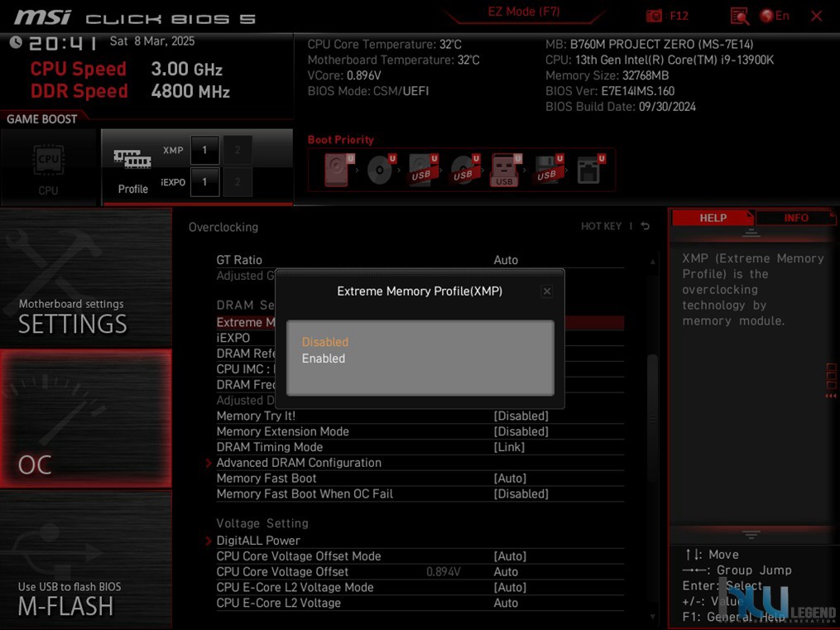Select the optical disc boot device icon
The image size is (840, 630).
[382, 170]
